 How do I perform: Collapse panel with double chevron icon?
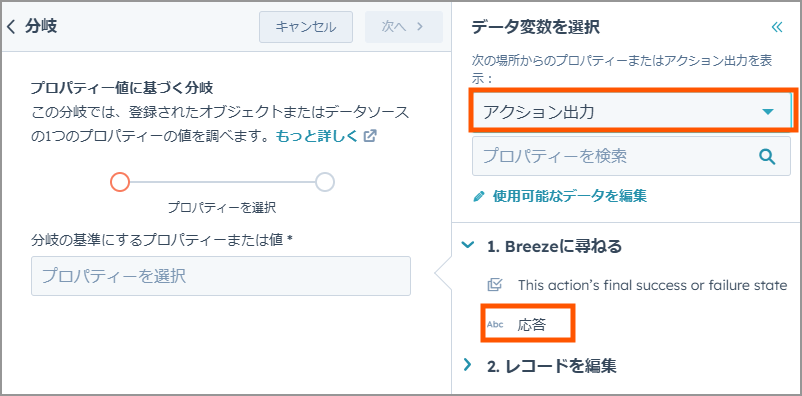click(777, 27)
